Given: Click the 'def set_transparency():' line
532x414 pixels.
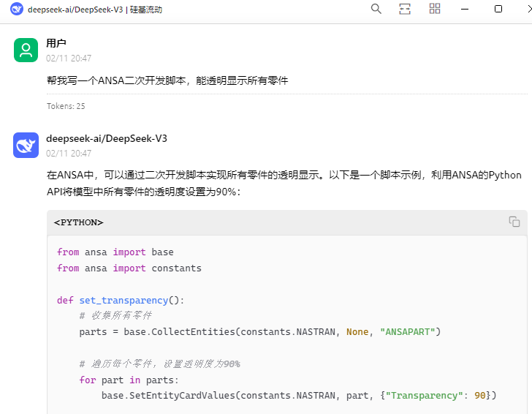Looking at the screenshot, I should [x=121, y=300].
